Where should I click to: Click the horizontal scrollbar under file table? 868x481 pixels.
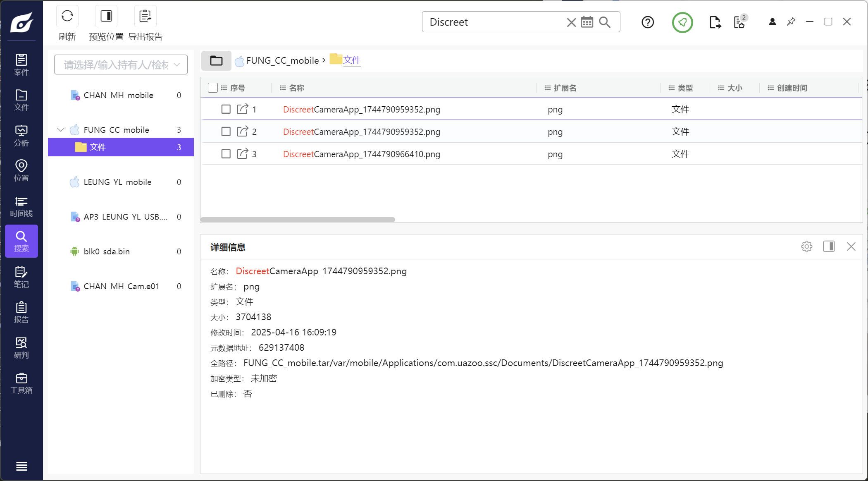point(298,220)
